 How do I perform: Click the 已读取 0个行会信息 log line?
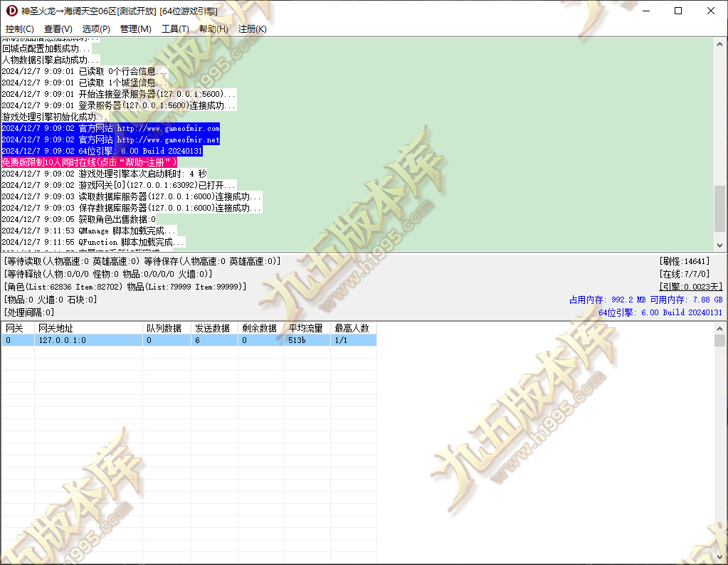[85, 71]
